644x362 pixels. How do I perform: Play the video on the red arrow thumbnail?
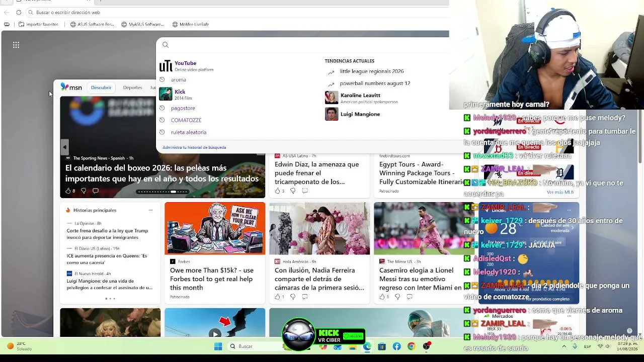215,333
